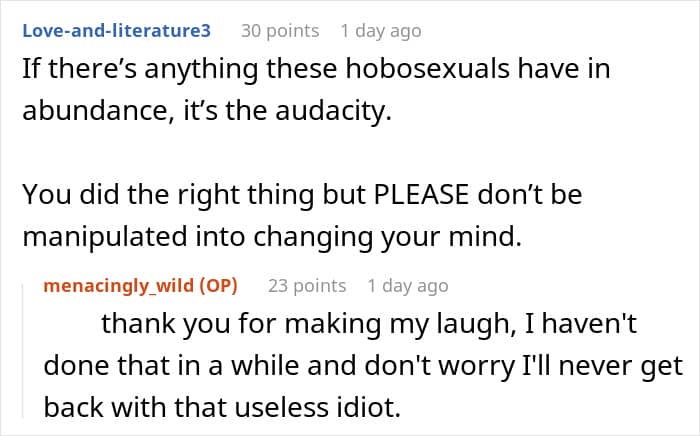The height and width of the screenshot is (436, 700).
Task: Open timestamp on Love-and-literature3's comment
Action: [x=380, y=31]
